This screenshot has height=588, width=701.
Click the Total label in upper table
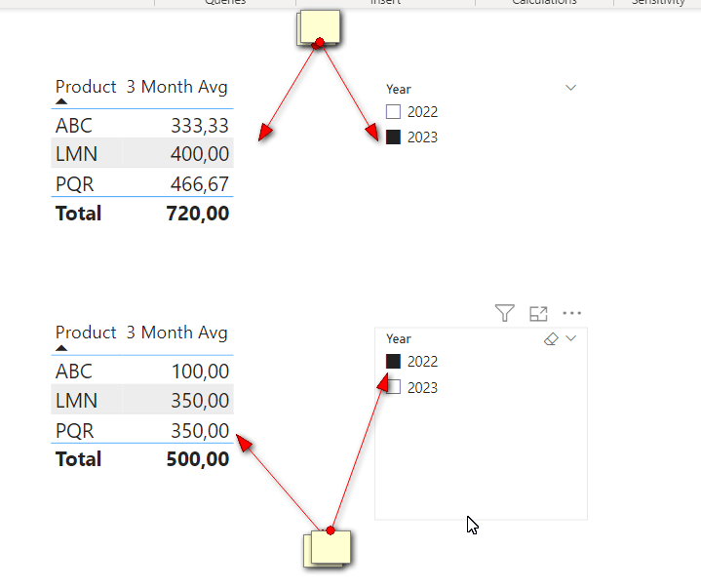79,214
